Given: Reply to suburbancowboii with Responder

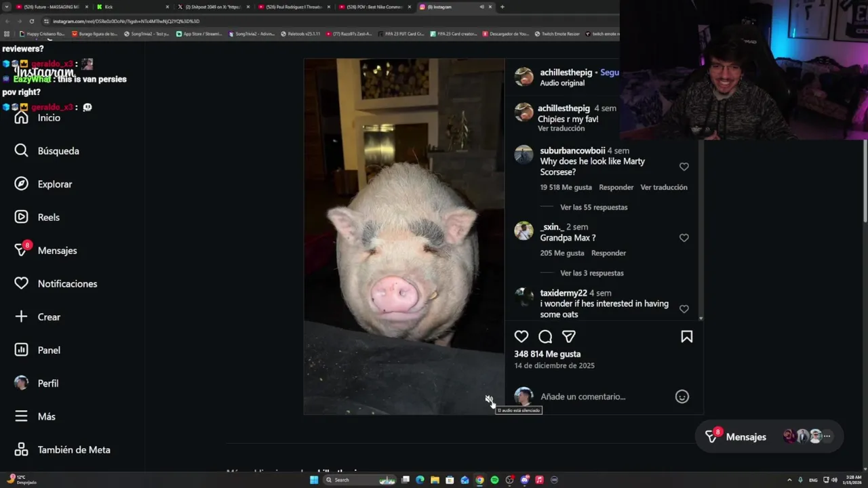Looking at the screenshot, I should point(616,187).
